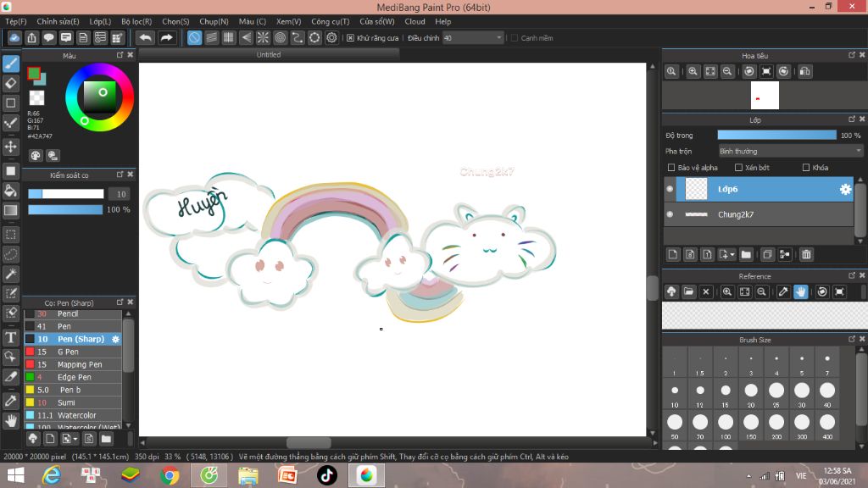Open the Cloud menu
Screen dimensions: 868x488
point(415,21)
